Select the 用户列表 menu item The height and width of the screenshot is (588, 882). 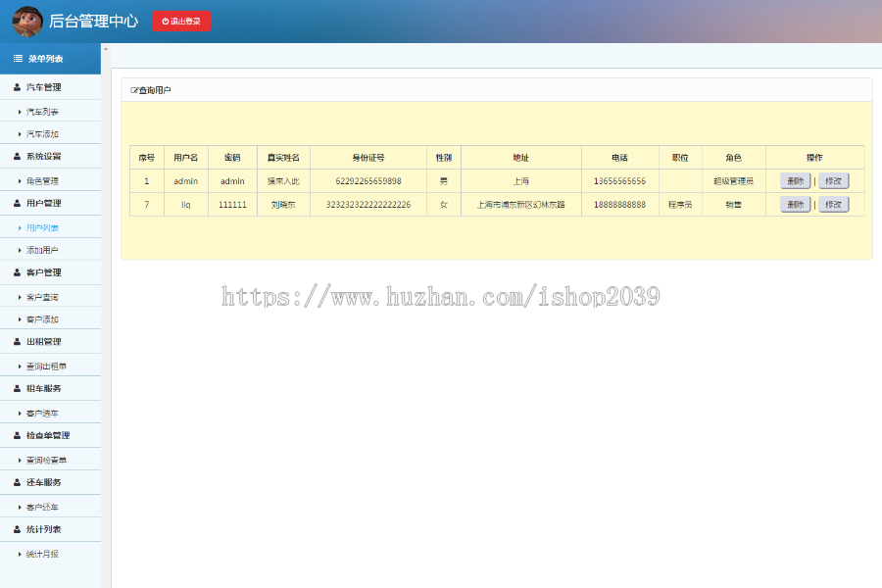click(50, 227)
